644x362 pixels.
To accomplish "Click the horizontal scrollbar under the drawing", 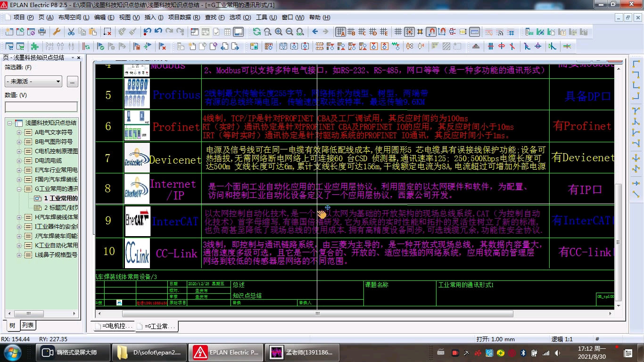I will point(317,314).
